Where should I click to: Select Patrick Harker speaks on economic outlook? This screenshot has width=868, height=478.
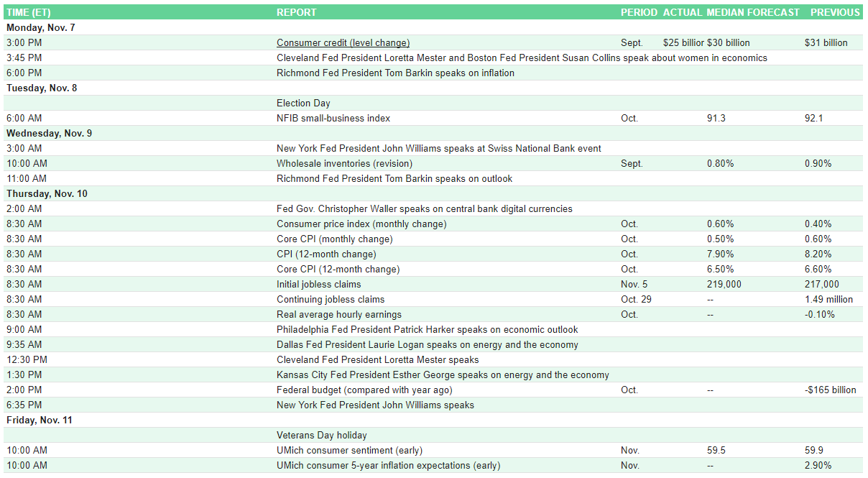point(428,329)
